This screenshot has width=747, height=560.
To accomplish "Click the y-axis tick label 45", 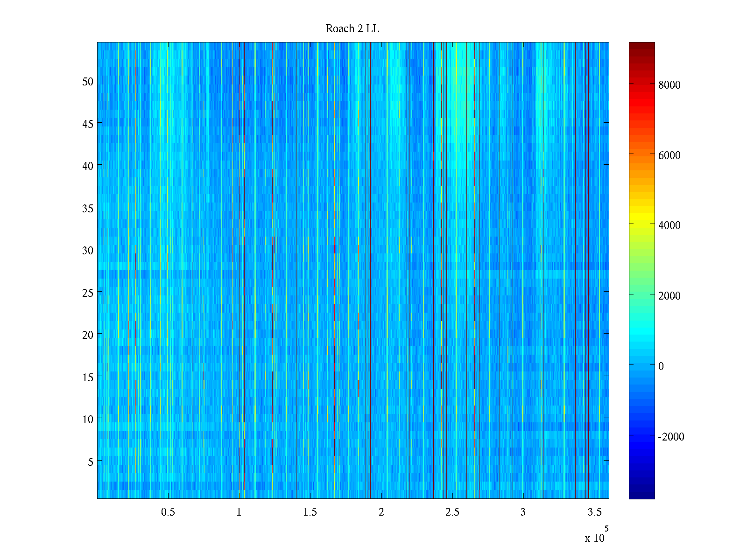I will coord(88,124).
